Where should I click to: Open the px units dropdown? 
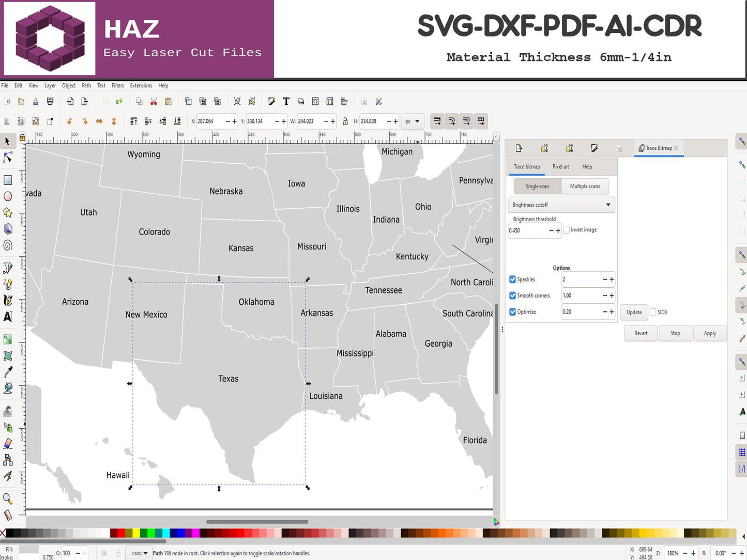tap(412, 121)
